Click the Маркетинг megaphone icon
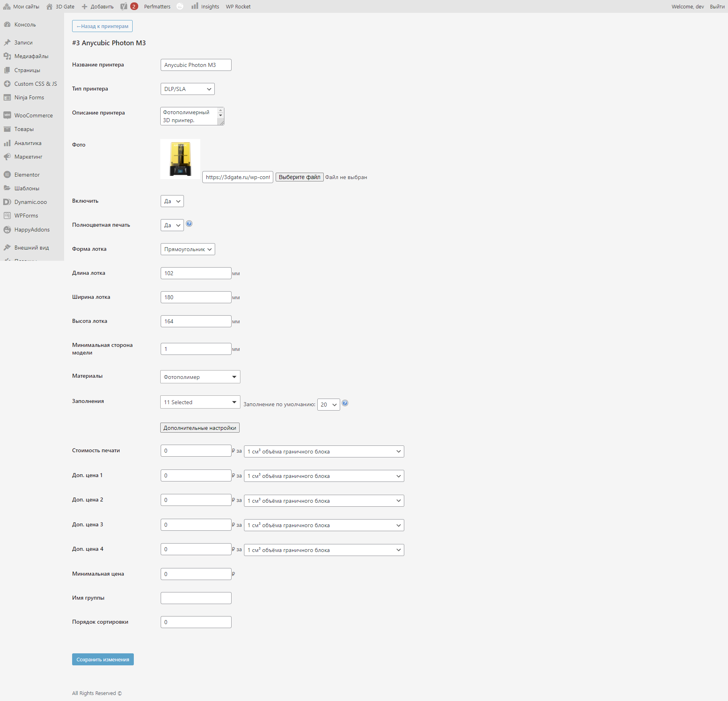Screen dimensions: 728x701 click(7, 157)
